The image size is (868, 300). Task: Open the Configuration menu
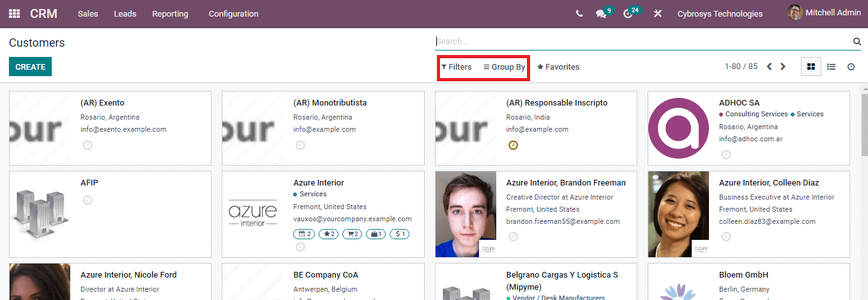click(x=234, y=13)
